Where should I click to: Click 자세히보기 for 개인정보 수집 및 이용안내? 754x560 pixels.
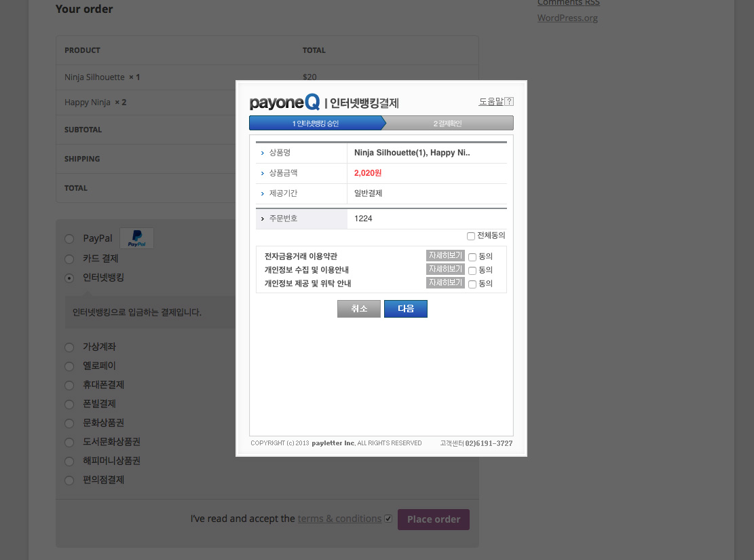click(x=445, y=269)
